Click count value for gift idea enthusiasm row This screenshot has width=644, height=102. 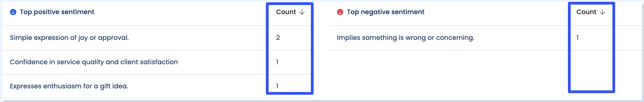(277, 86)
